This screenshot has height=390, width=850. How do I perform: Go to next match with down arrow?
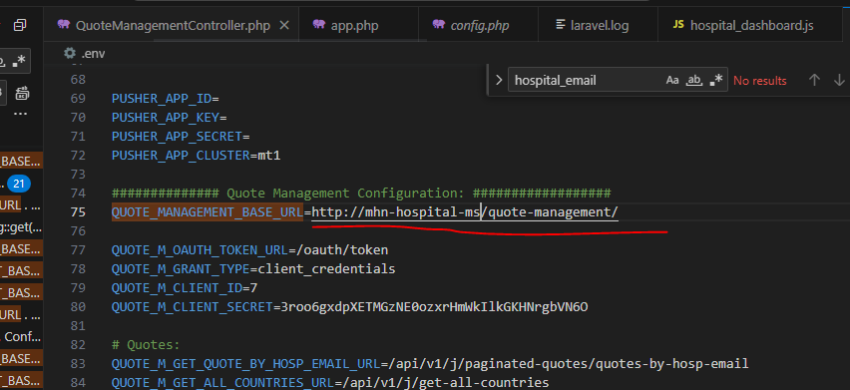(839, 80)
